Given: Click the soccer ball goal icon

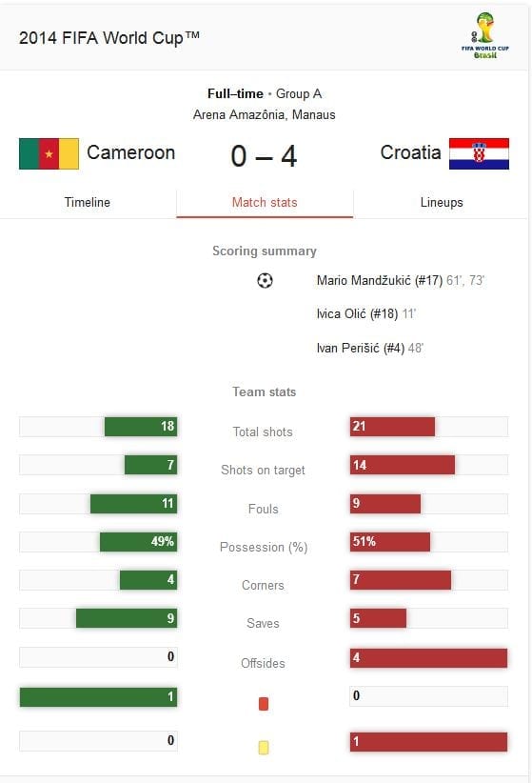Looking at the screenshot, I should [x=265, y=281].
